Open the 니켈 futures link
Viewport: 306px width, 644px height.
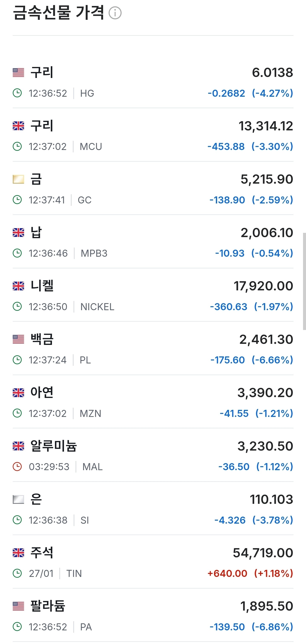[42, 286]
